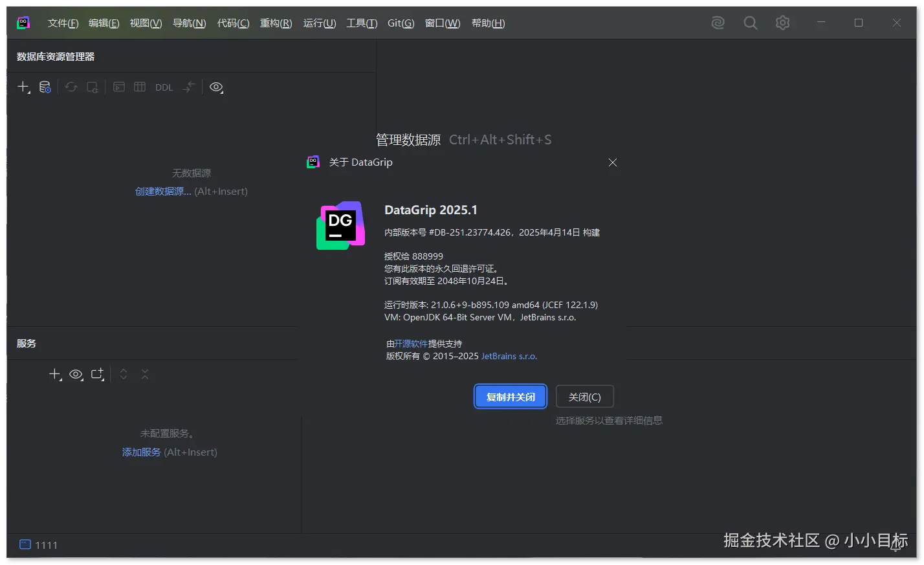Click the 创建数据源... link
This screenshot has width=924, height=565.
pyautogui.click(x=163, y=192)
